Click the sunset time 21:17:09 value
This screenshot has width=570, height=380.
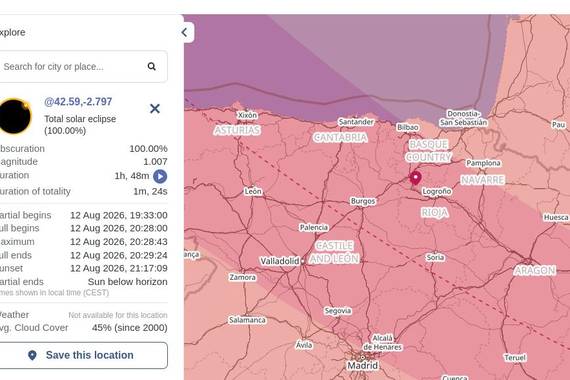tap(119, 268)
